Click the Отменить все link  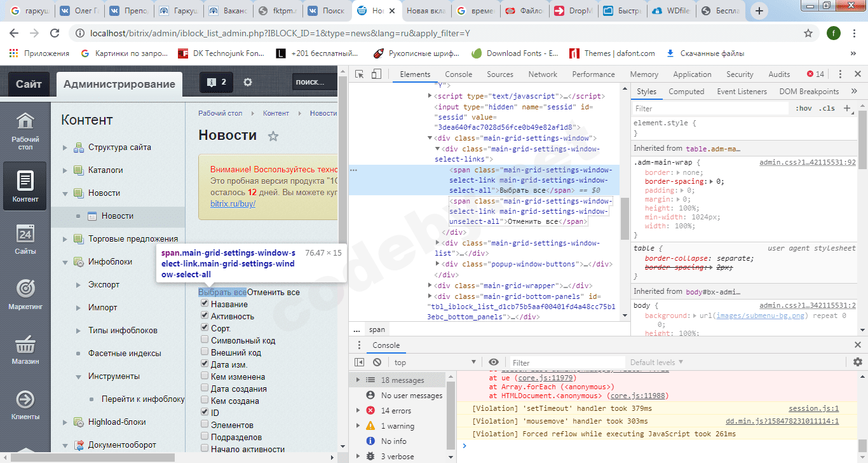click(x=273, y=293)
